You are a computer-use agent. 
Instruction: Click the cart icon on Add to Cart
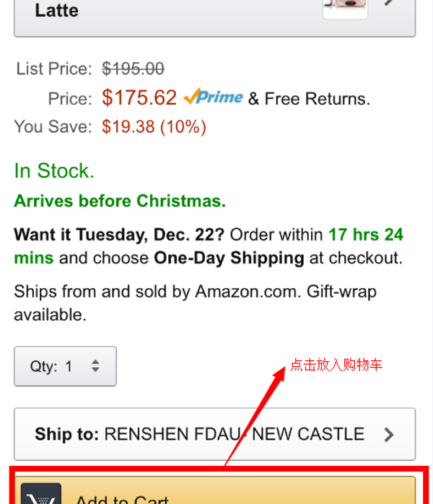pos(41,497)
